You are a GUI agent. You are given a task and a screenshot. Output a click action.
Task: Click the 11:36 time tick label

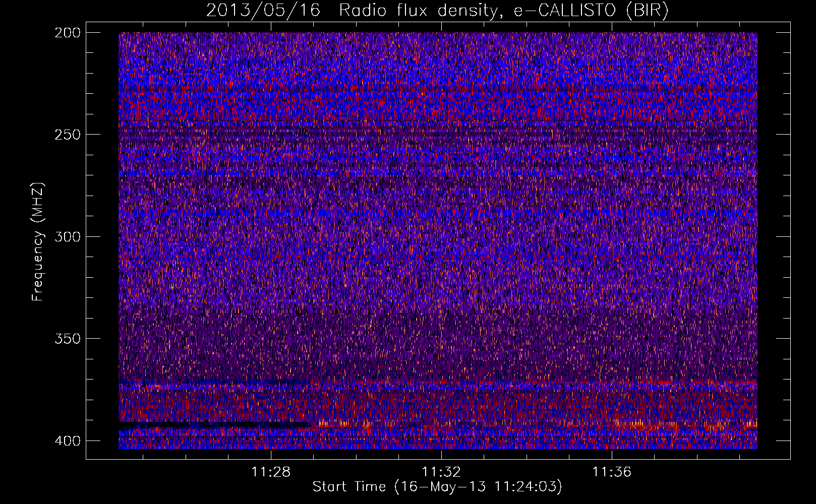[612, 472]
